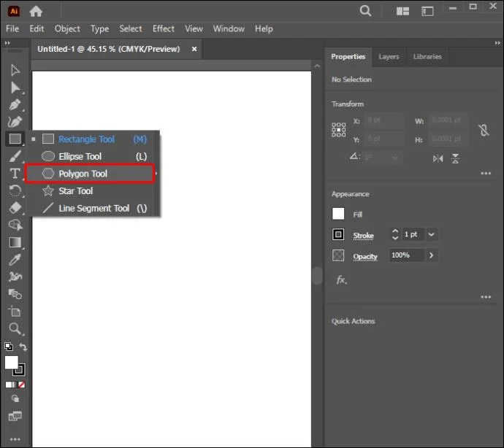Expand Opacity options arrow
Image resolution: width=504 pixels, height=448 pixels.
coord(432,255)
